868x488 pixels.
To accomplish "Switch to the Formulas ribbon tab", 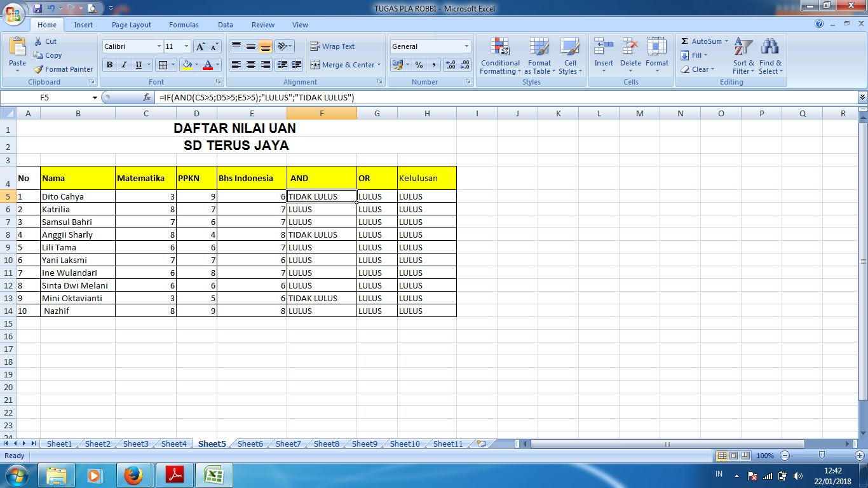I will pos(183,25).
